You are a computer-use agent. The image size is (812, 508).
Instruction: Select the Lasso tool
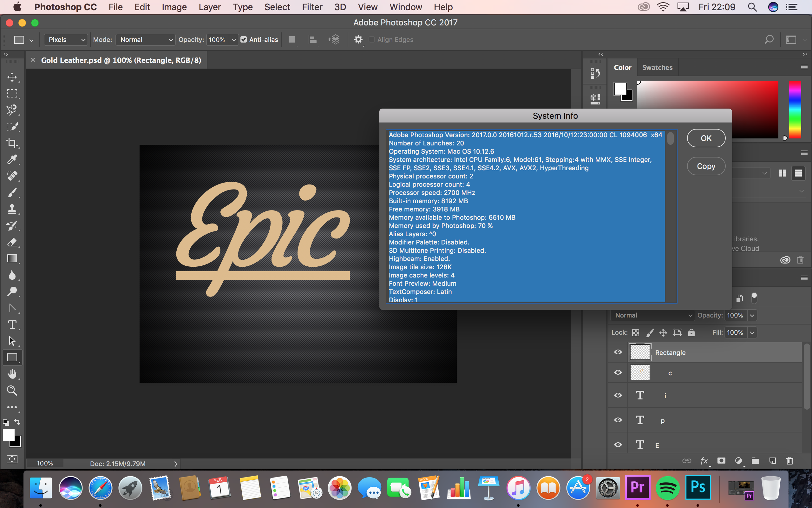[x=12, y=110]
